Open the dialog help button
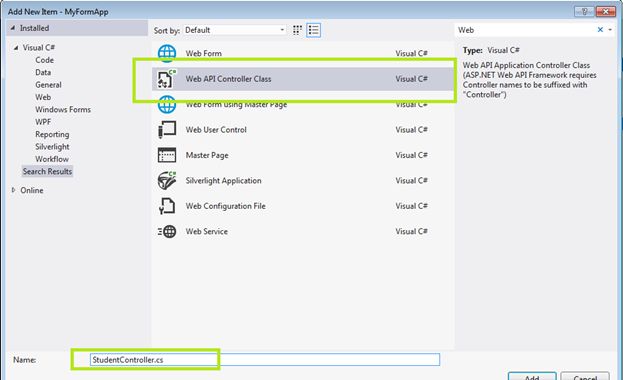623x380 pixels. tap(584, 12)
